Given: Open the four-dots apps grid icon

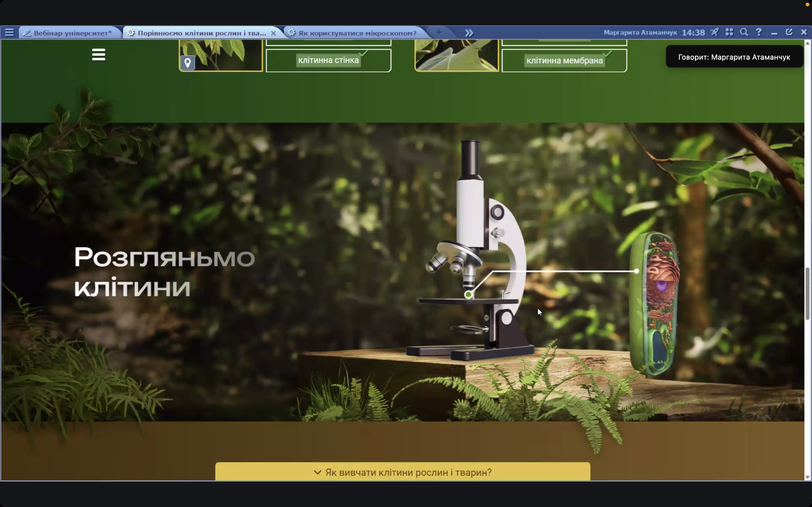Looking at the screenshot, I should coord(729,32).
